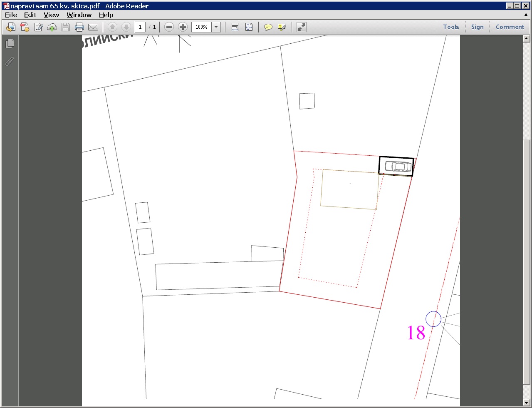Click the Create PDF online icon

[25, 27]
